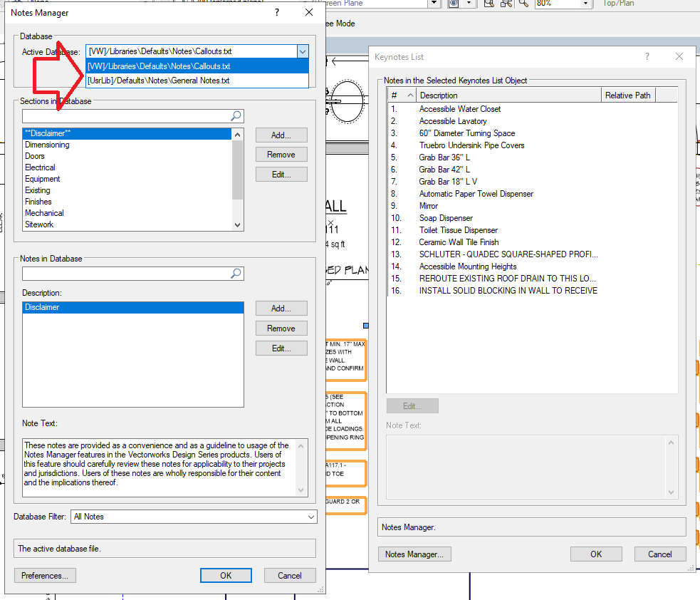Click the help question mark in Keynotes List
700x600 pixels.
click(647, 57)
